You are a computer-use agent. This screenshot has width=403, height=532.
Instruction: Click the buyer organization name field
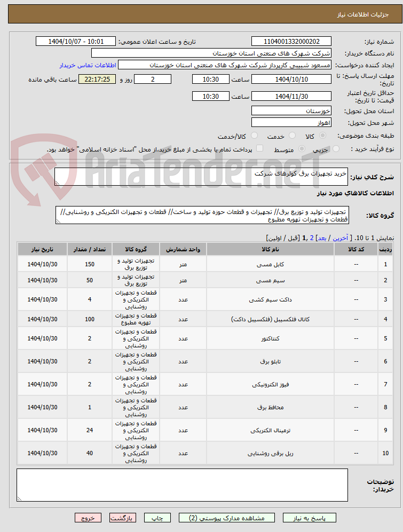pyautogui.click(x=211, y=53)
